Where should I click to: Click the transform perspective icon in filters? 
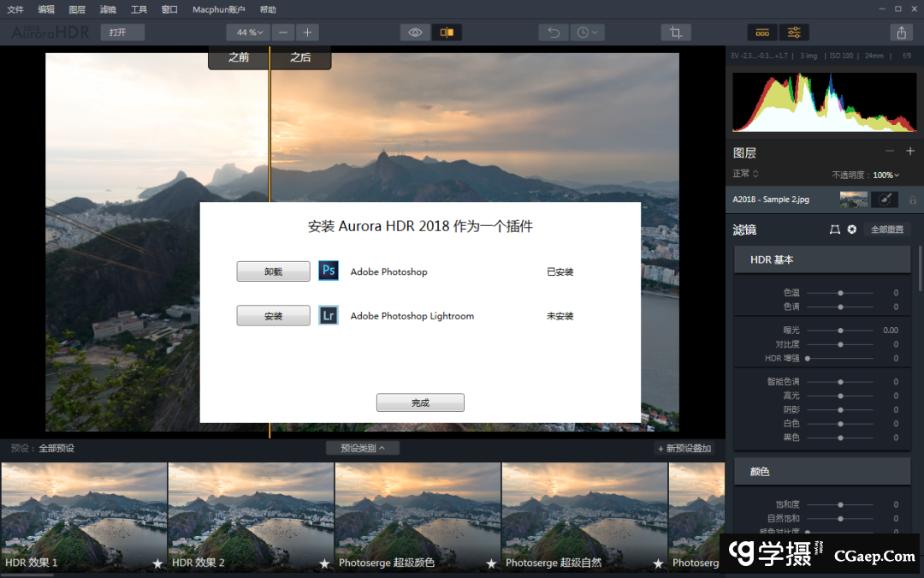(x=835, y=229)
